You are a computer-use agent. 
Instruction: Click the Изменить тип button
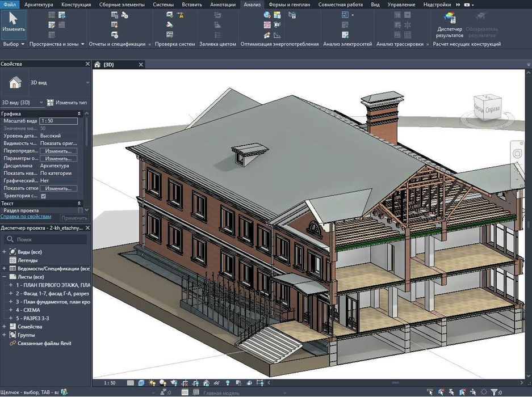(67, 103)
